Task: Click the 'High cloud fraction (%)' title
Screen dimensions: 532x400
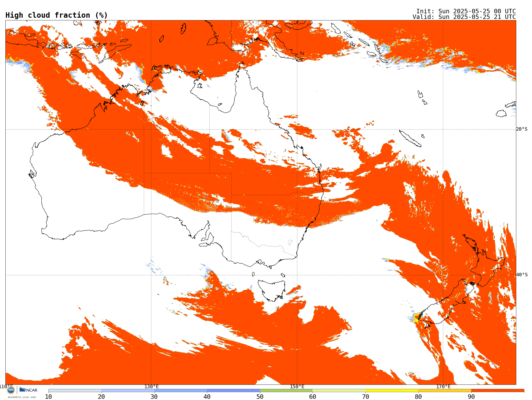Action: click(x=57, y=15)
